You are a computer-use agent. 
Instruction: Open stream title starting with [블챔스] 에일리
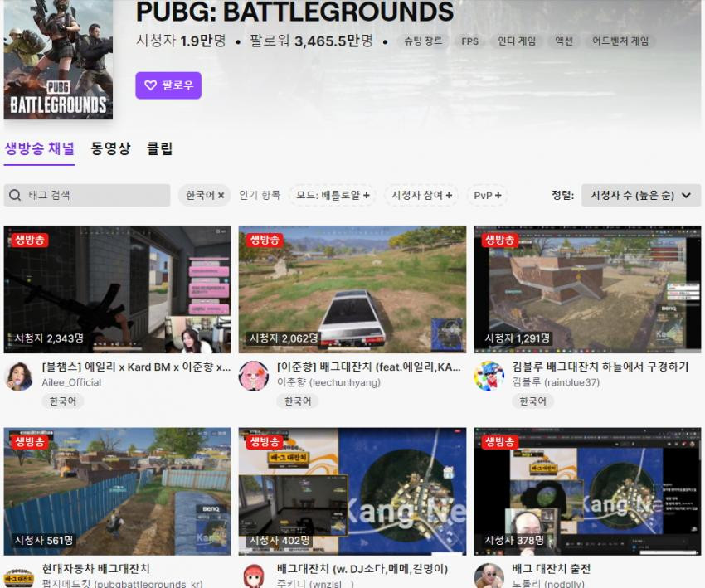tap(136, 367)
